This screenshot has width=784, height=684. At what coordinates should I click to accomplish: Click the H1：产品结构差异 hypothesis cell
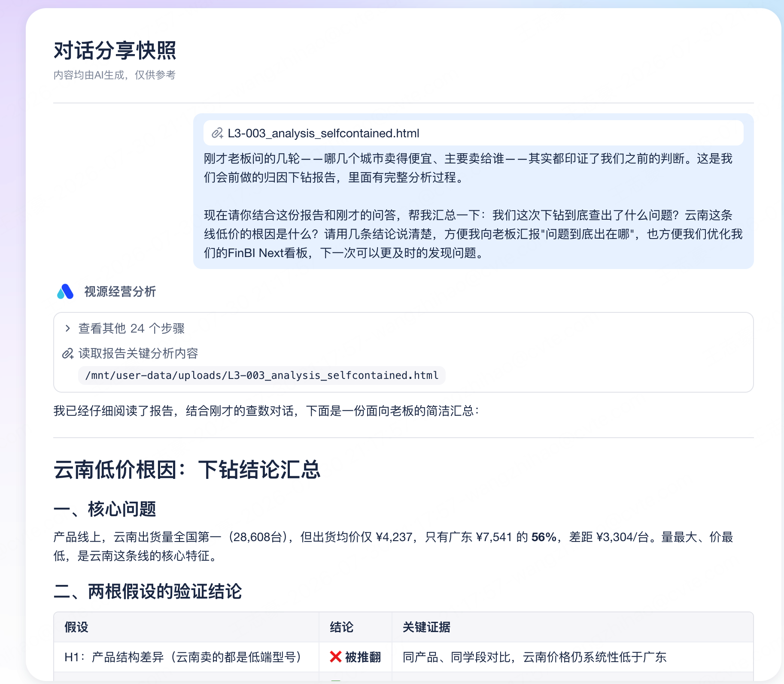(186, 657)
